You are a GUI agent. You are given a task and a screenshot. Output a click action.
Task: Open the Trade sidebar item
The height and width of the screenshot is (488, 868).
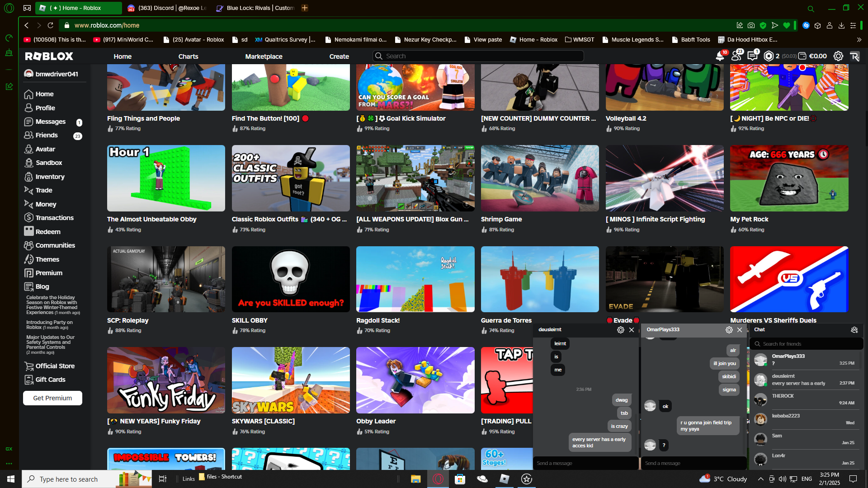(x=44, y=190)
